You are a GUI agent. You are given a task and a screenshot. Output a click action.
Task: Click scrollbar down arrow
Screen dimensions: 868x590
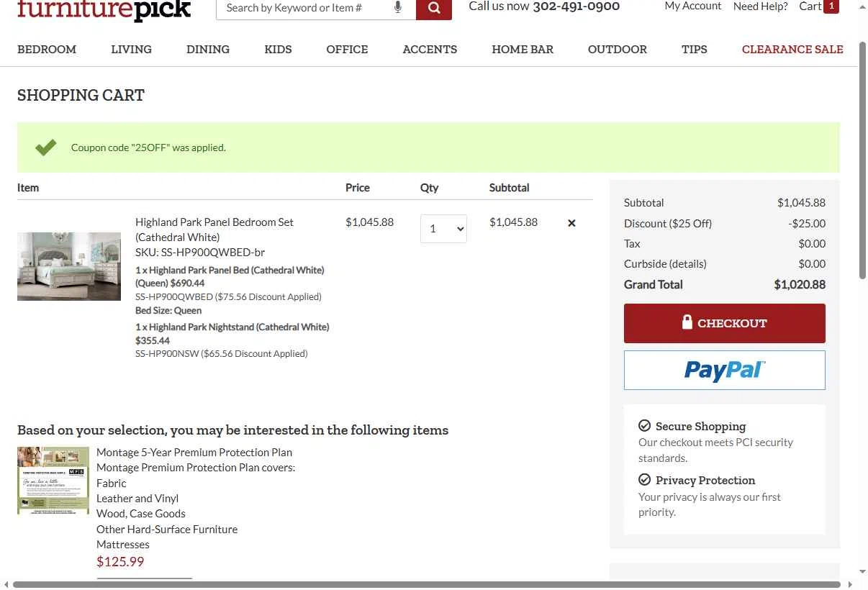click(x=862, y=572)
